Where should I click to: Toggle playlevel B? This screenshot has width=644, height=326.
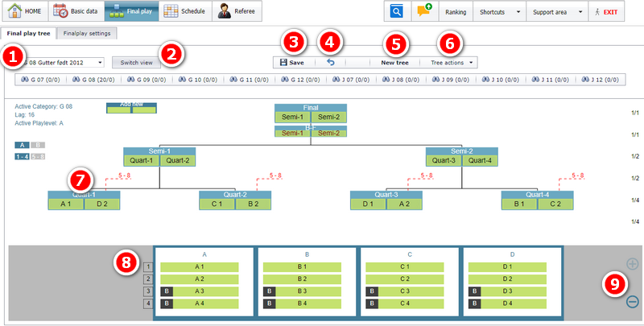point(38,145)
